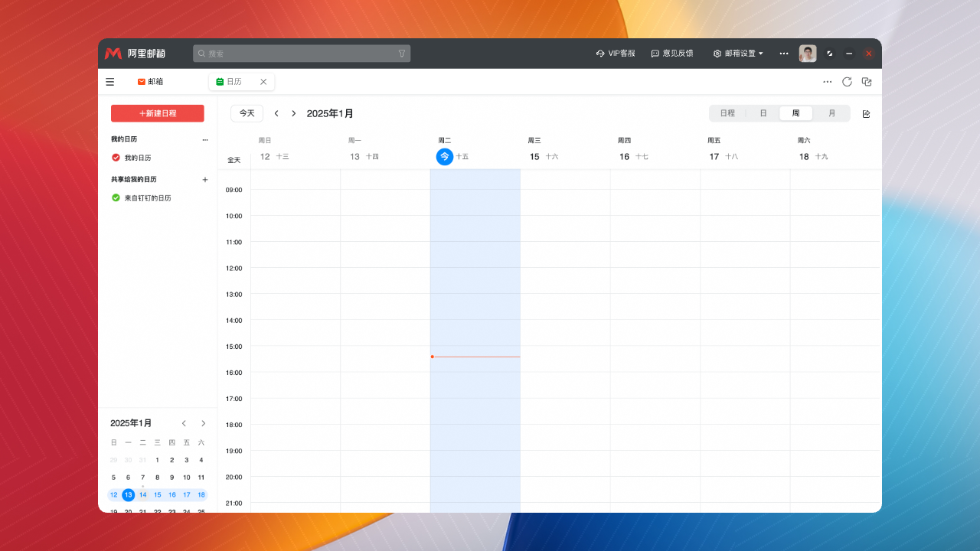980x551 pixels.
Task: Close the 日历 tab
Action: [x=263, y=82]
